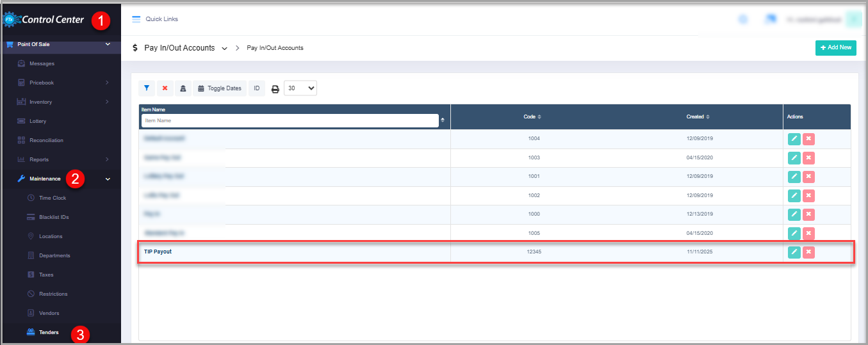The image size is (868, 345).
Task: Open the Lottery sidebar item
Action: click(x=38, y=121)
